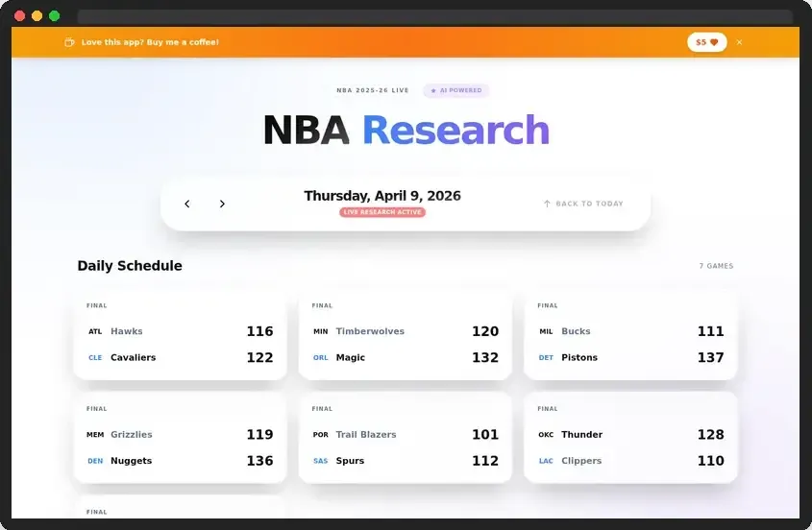Click the Clippers score 110
The height and width of the screenshot is (530, 812).
pos(710,461)
